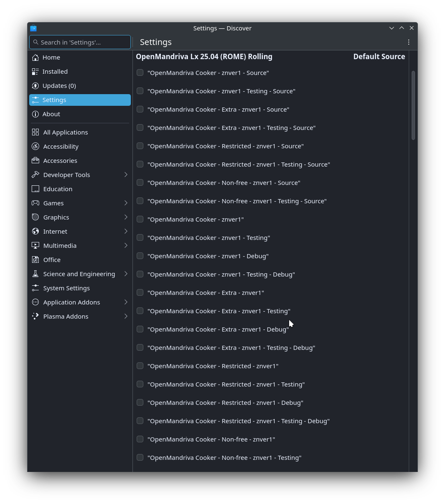Expand Multimedia subcategories arrow
The height and width of the screenshot is (504, 445).
coord(126,246)
